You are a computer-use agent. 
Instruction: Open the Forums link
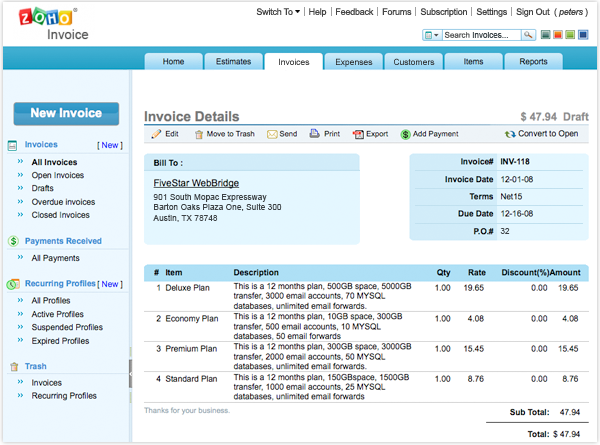396,12
